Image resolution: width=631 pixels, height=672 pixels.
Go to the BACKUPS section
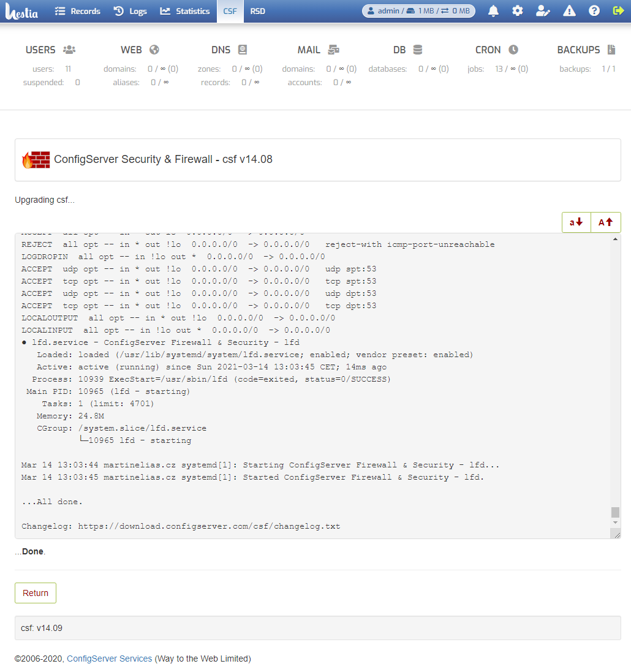pos(579,50)
